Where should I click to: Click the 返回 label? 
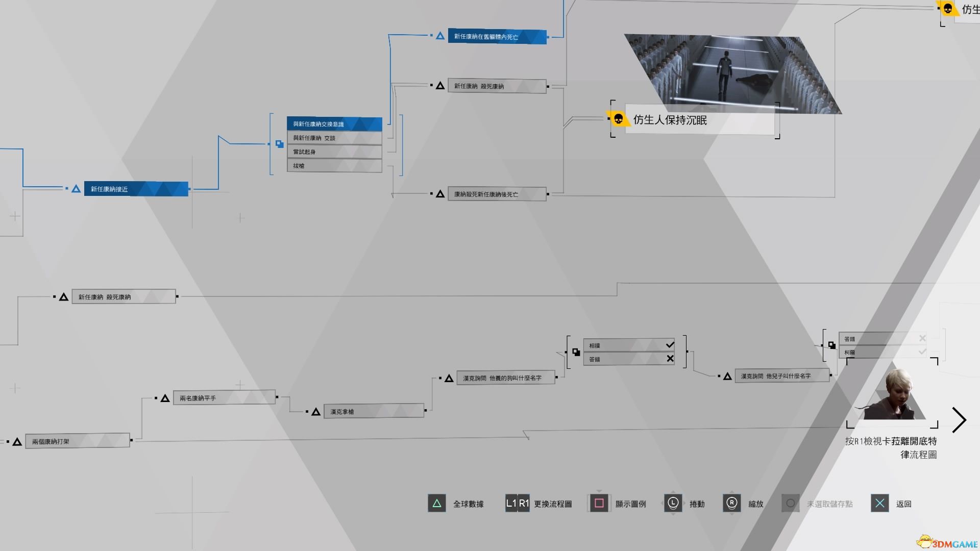(x=904, y=504)
